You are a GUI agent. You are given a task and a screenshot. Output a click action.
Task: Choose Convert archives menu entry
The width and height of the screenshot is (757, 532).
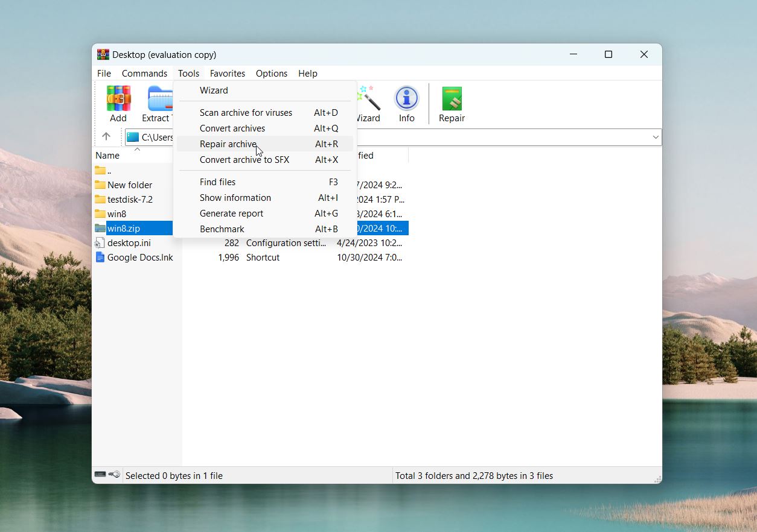click(x=232, y=128)
